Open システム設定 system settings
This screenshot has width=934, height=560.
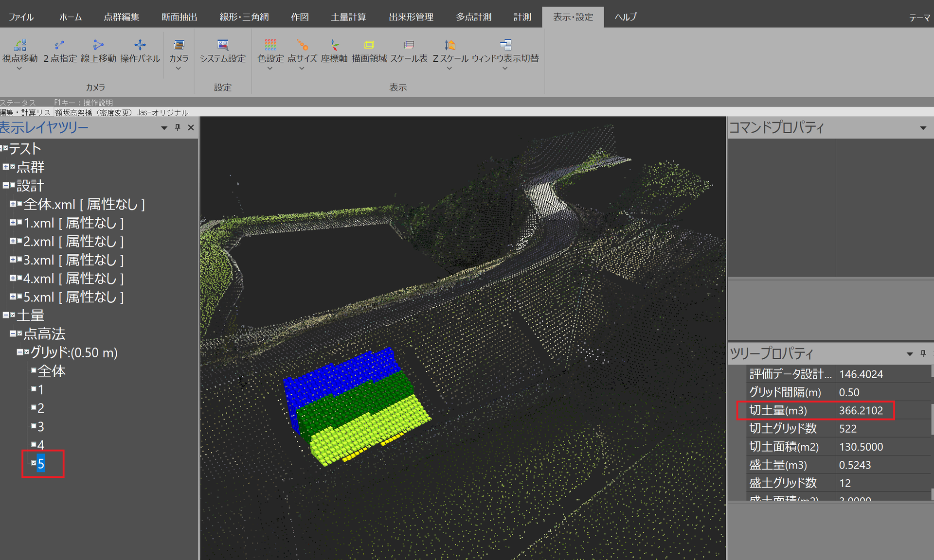223,51
